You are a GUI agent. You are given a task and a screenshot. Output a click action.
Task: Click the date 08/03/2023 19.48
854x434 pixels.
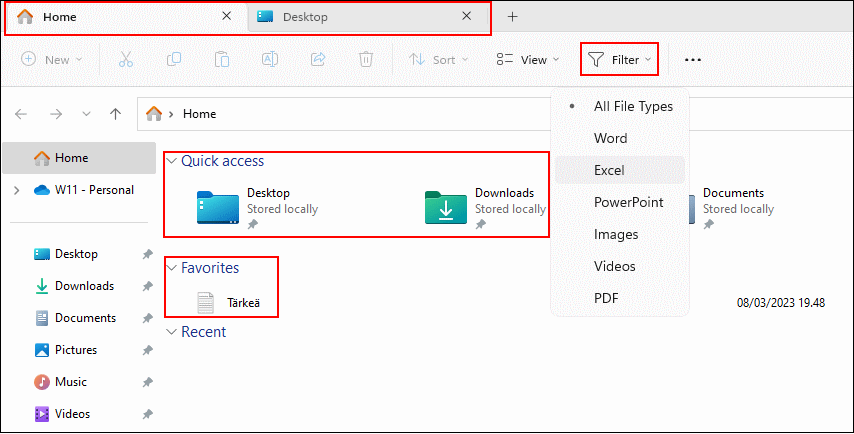click(x=780, y=303)
